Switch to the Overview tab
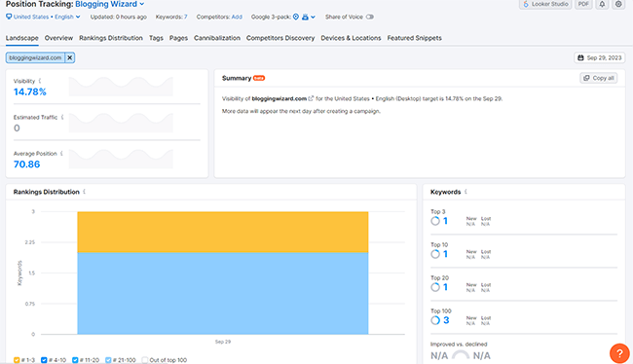This screenshot has height=364, width=633. pos(58,38)
